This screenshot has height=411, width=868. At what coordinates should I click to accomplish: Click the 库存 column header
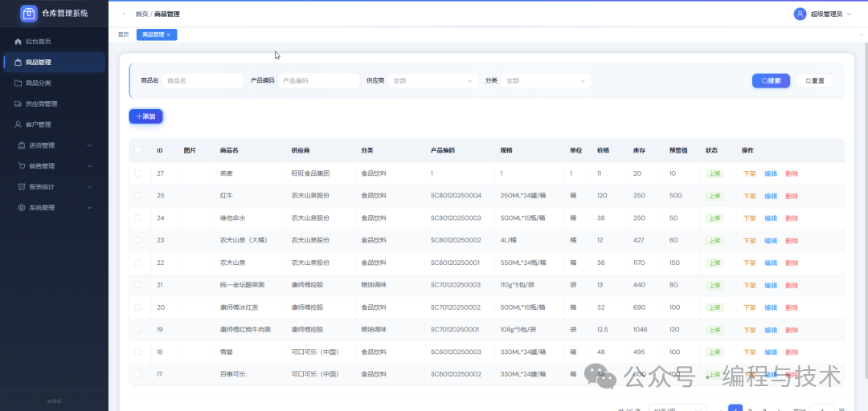(640, 150)
